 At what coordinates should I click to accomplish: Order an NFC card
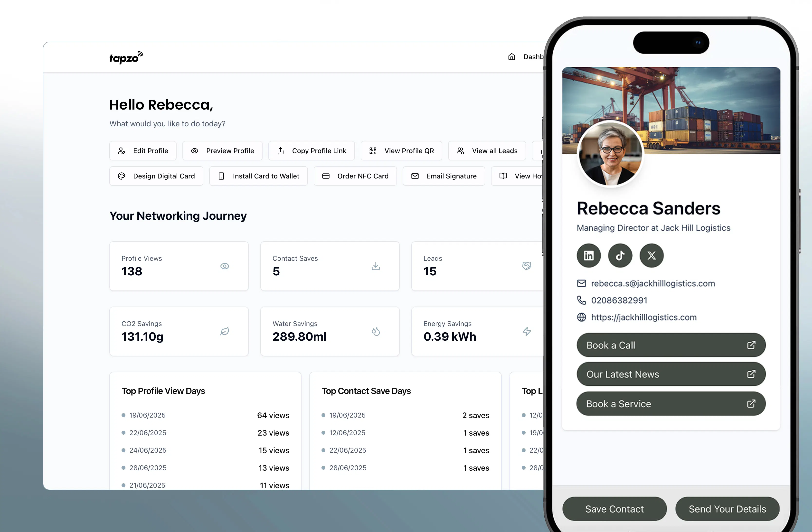355,176
